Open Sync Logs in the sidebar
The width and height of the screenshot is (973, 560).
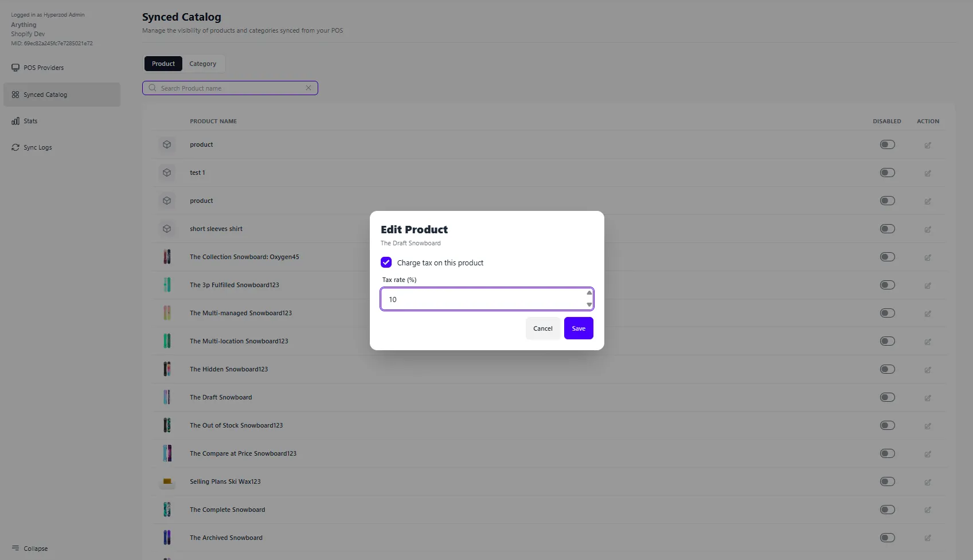tap(62, 147)
